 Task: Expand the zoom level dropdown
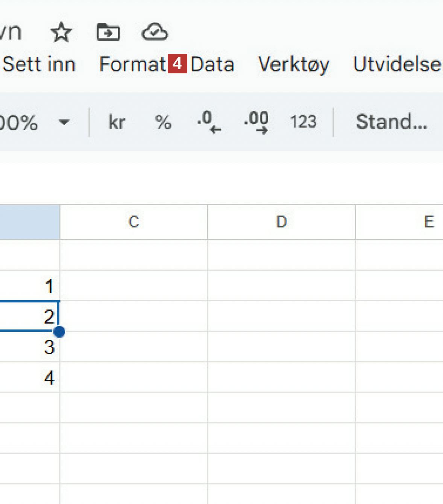pos(64,122)
